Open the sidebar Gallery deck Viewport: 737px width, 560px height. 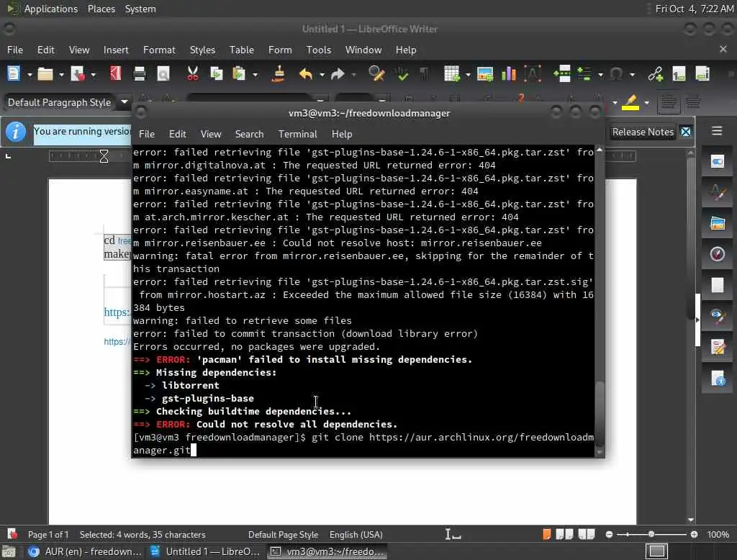click(718, 223)
